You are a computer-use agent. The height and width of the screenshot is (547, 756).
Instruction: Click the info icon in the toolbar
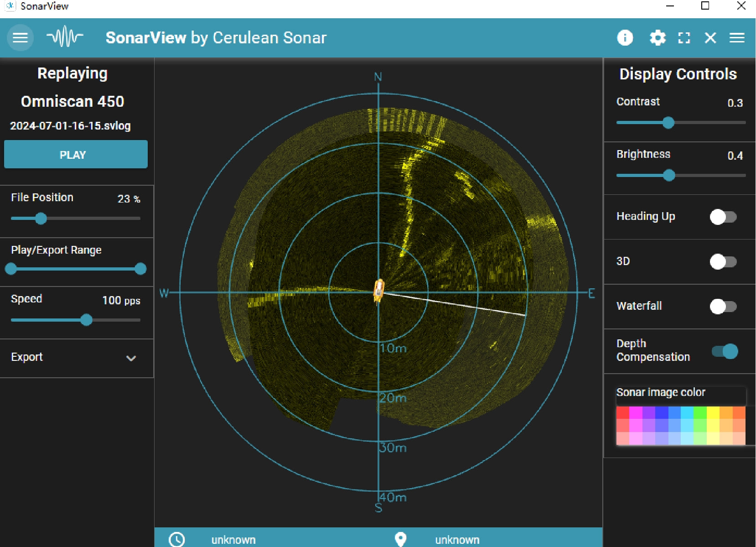pos(625,38)
